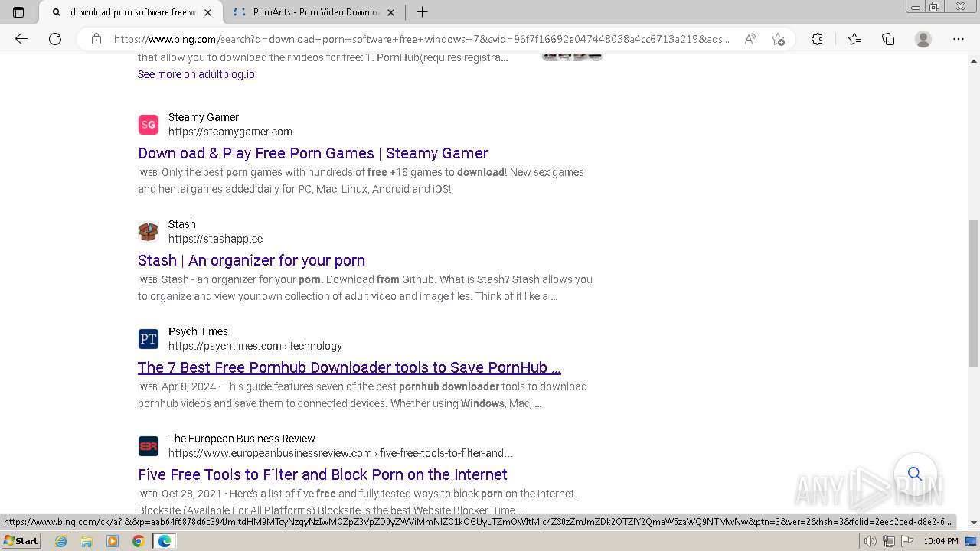The width and height of the screenshot is (980, 551).
Task: Reload the current page
Action: click(x=55, y=39)
